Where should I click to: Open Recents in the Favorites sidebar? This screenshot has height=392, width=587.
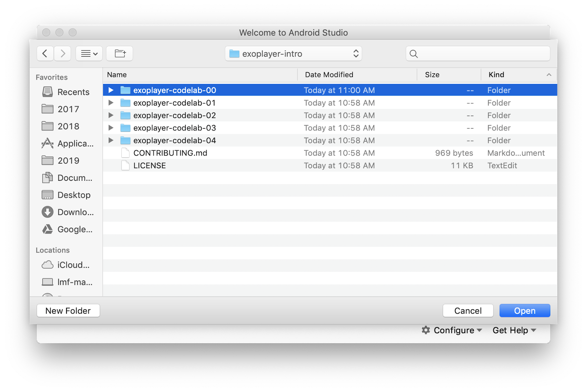(x=73, y=92)
